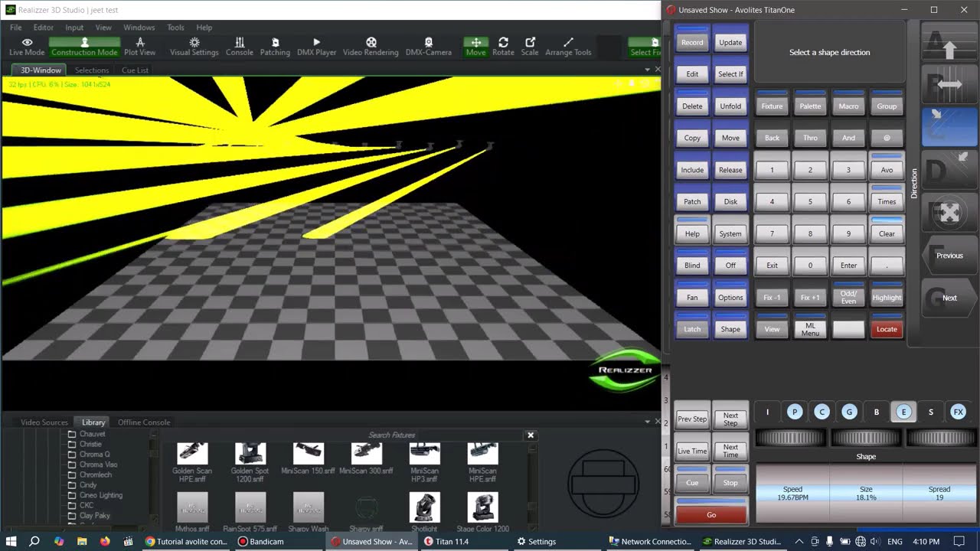The width and height of the screenshot is (980, 551).
Task: Expand the Chroma Q library folder
Action: [72, 455]
